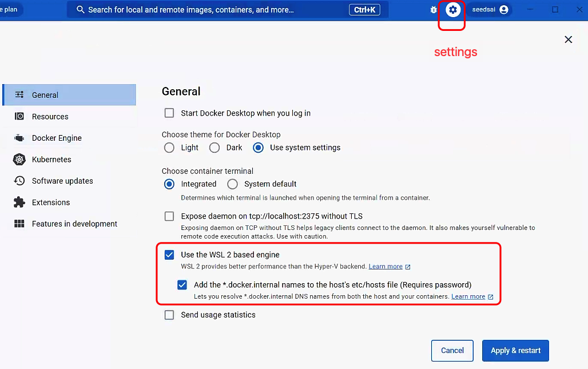The height and width of the screenshot is (369, 588).
Task: Focus the search images and containers field
Action: tap(228, 10)
